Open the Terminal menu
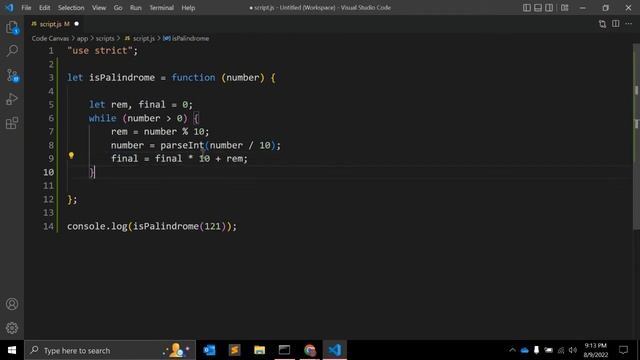Viewport: 640px width, 360px height. 161,8
